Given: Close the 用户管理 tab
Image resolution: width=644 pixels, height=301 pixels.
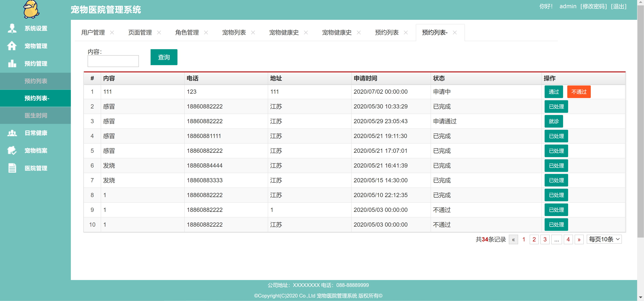Looking at the screenshot, I should click(112, 32).
